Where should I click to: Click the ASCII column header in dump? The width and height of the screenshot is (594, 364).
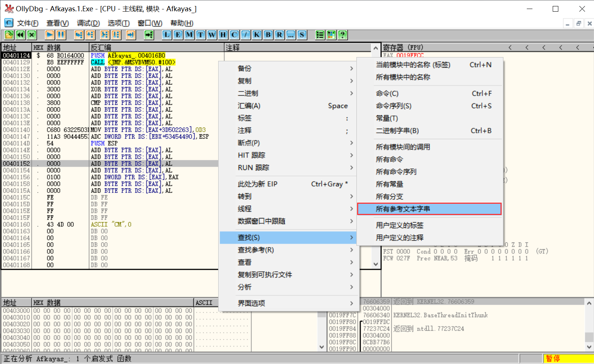tap(206, 303)
